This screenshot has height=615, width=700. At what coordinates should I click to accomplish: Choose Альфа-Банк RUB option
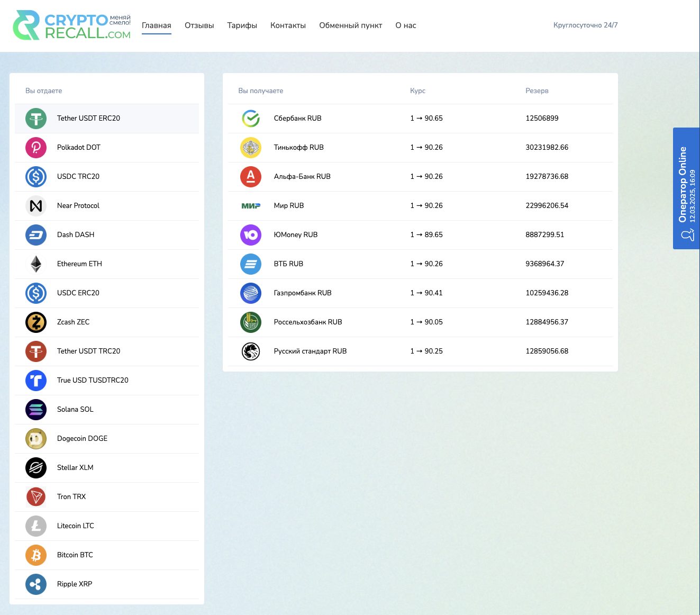point(421,177)
